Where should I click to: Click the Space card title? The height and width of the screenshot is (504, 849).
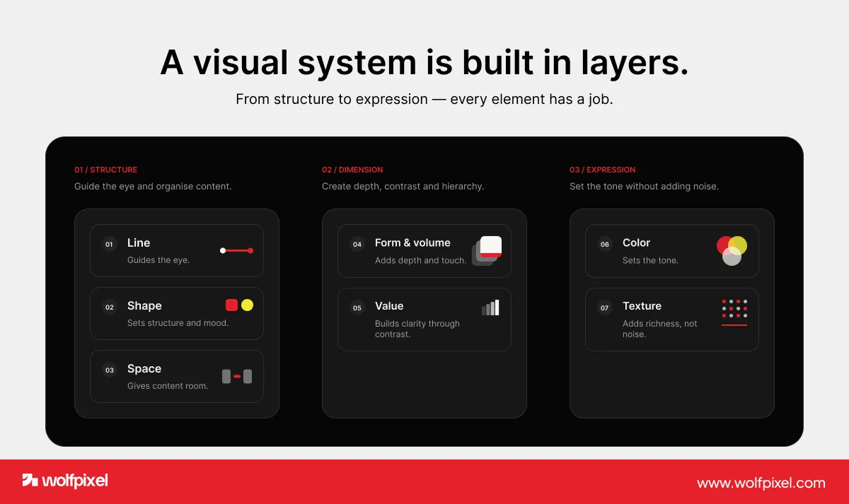(x=144, y=368)
